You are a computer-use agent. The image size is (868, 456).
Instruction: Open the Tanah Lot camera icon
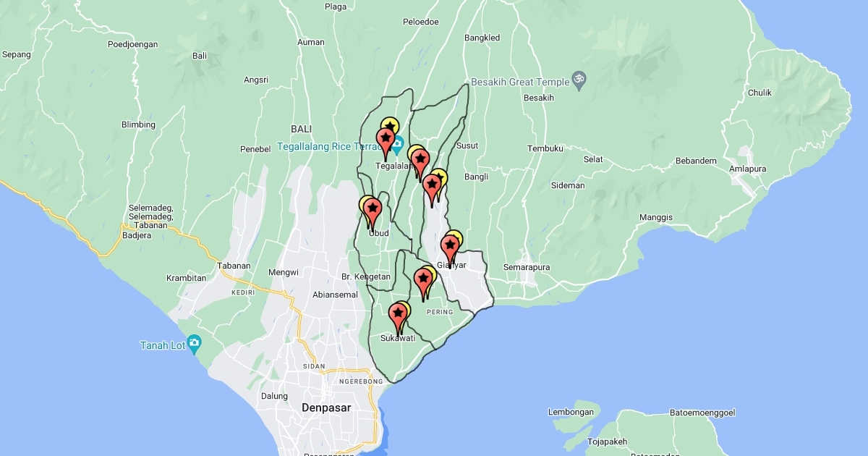click(193, 343)
